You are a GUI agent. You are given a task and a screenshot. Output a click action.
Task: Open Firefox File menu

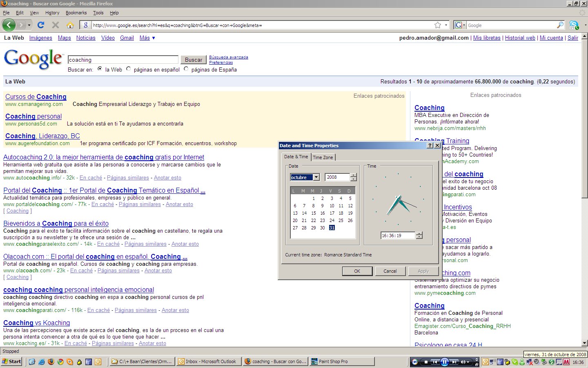[x=6, y=13]
